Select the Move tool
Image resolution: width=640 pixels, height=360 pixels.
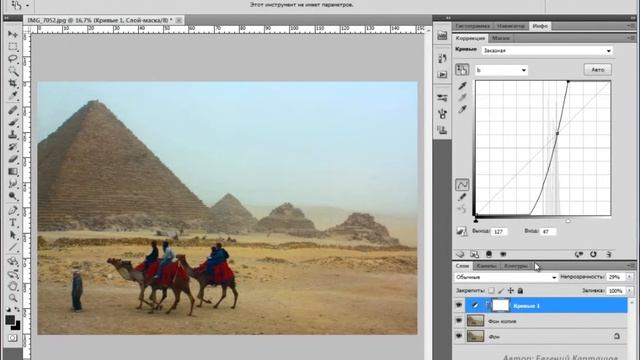coord(13,34)
